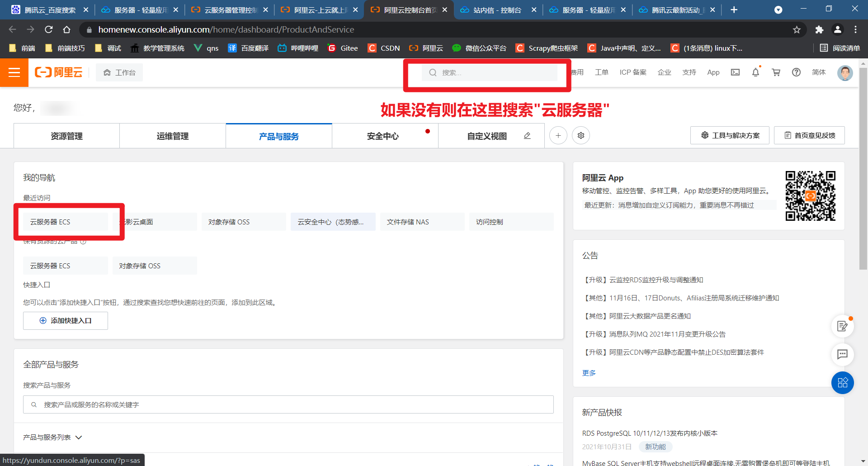Screen dimensions: 868x466
Task: Open the Chrome three-dot menu
Action: point(855,30)
